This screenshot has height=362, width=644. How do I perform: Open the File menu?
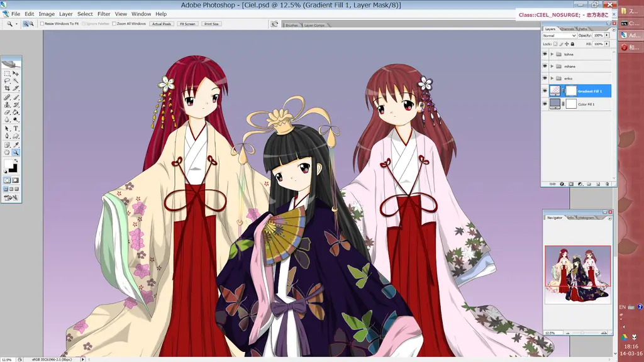point(16,14)
